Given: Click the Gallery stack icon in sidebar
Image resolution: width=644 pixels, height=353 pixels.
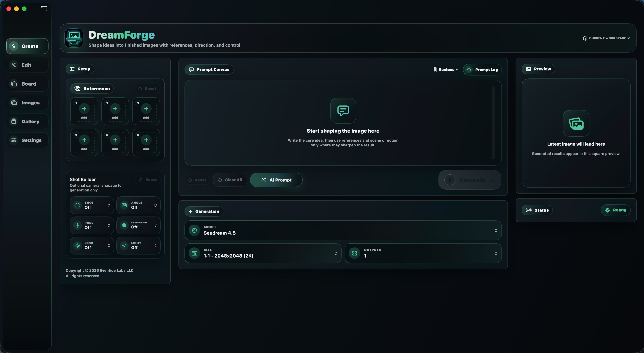Looking at the screenshot, I should point(14,121).
